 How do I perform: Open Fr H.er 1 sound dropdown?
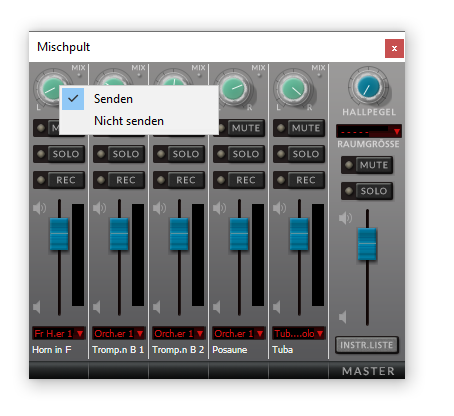point(59,333)
